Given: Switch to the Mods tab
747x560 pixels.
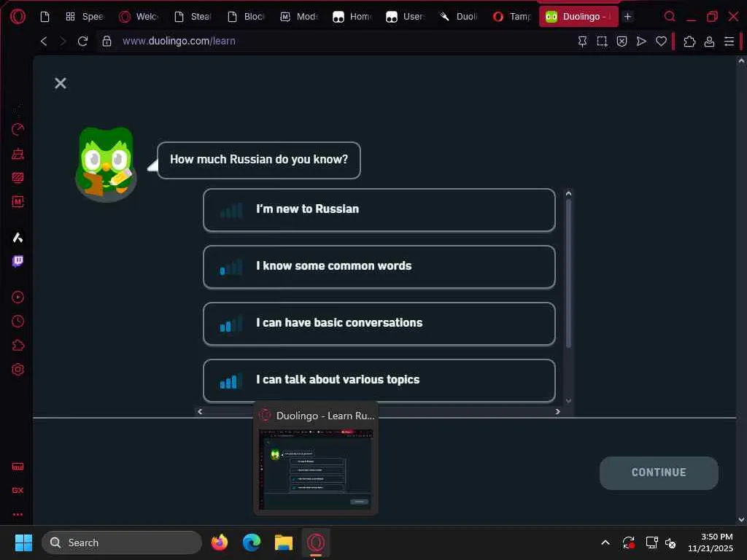Looking at the screenshot, I should click(x=299, y=17).
